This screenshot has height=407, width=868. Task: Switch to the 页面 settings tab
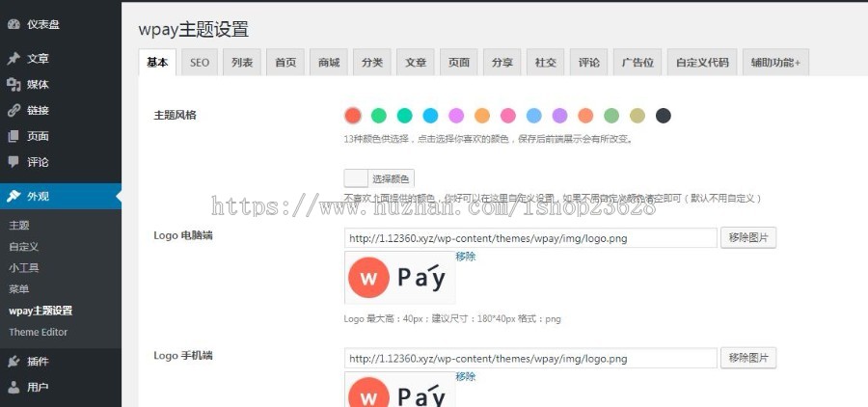(x=459, y=63)
